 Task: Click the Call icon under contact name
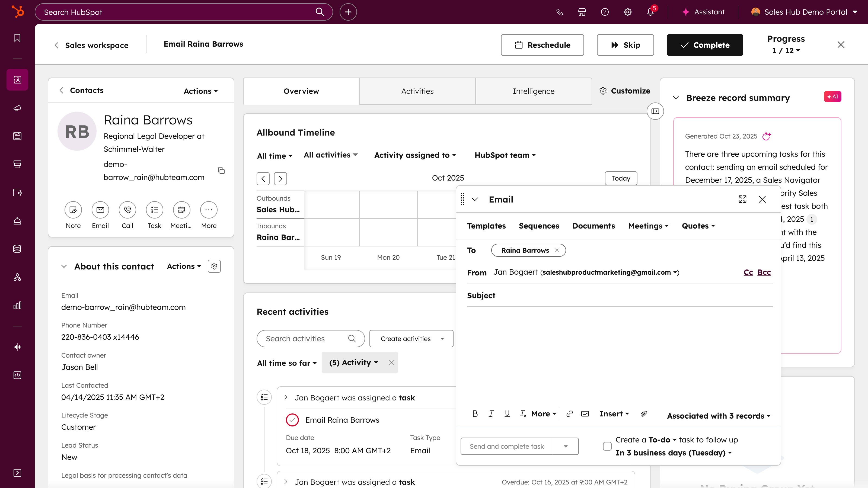point(127,210)
